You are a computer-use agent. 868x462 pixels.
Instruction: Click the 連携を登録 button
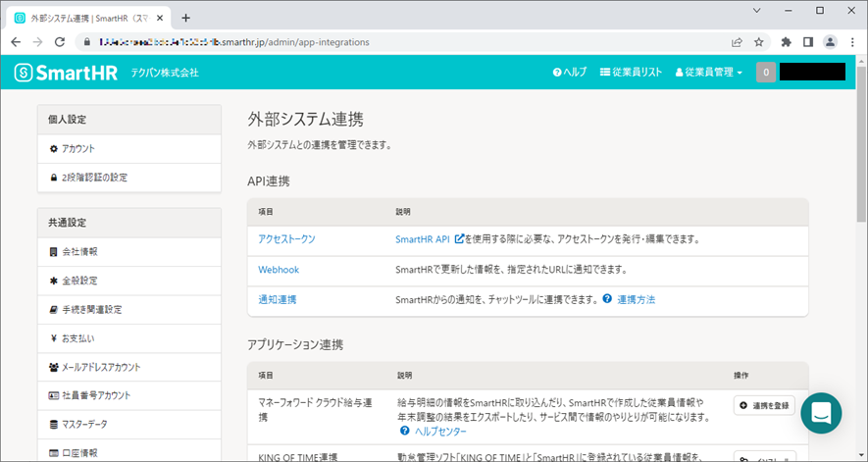click(764, 405)
